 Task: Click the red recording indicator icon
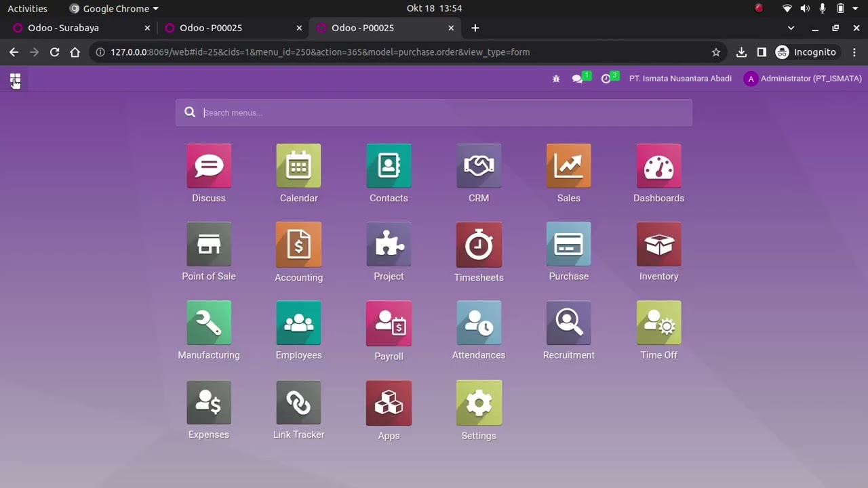pos(759,9)
